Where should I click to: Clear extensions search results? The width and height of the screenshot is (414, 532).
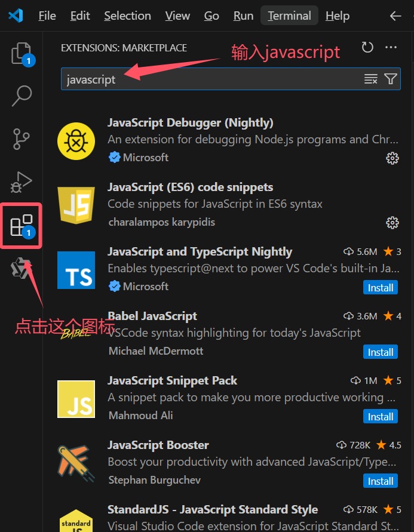[x=371, y=79]
